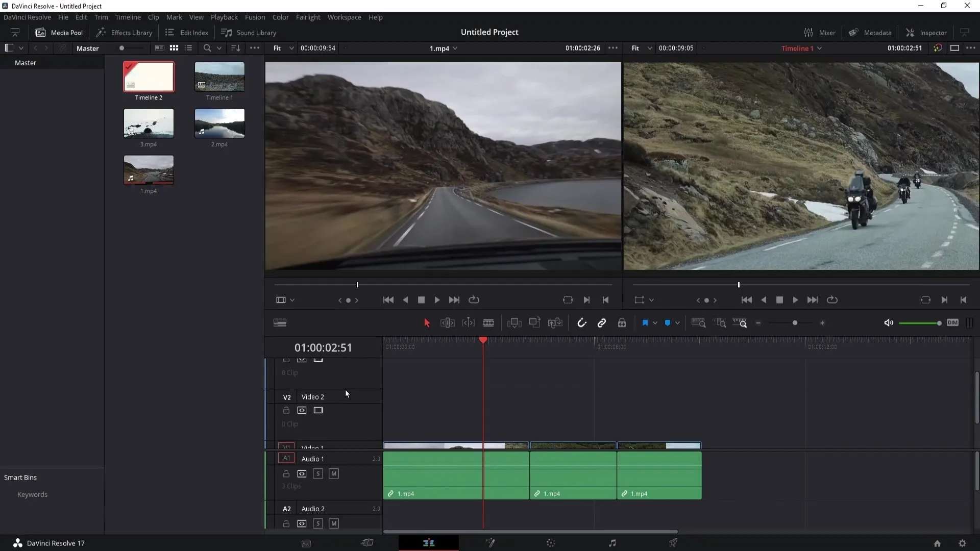This screenshot has height=551, width=980.
Task: Toggle Audio 1 Mute (M) button
Action: coord(333,473)
